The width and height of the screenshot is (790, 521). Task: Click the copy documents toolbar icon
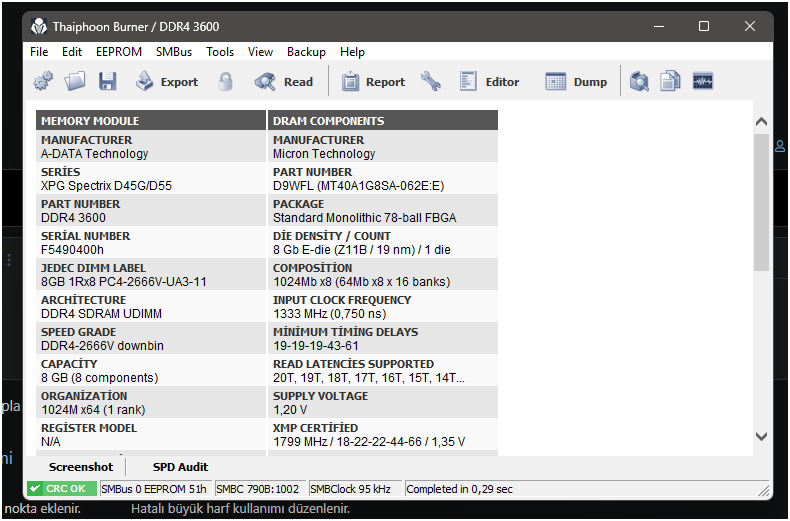coord(670,81)
